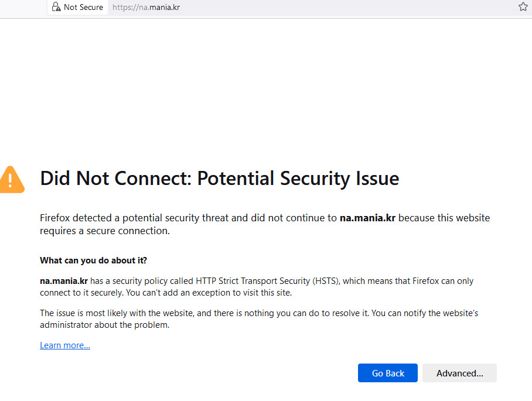The image size is (532, 401).
Task: Bookmark this page with the star icon
Action: [523, 7]
